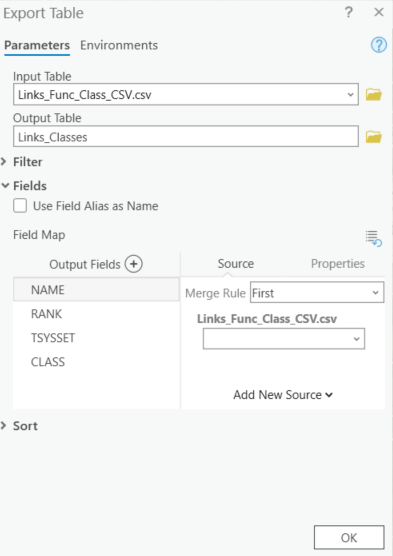
Task: Click the Output Table text field
Action: click(x=186, y=136)
